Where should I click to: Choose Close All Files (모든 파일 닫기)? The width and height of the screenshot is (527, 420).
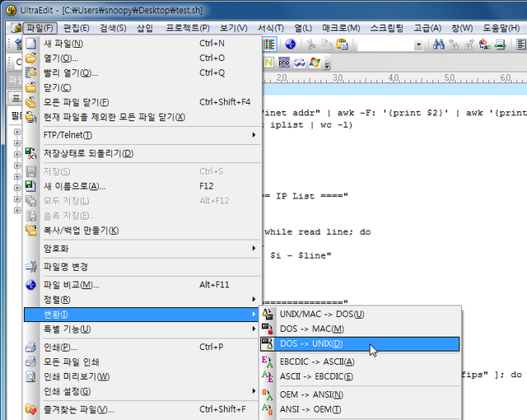click(x=142, y=102)
